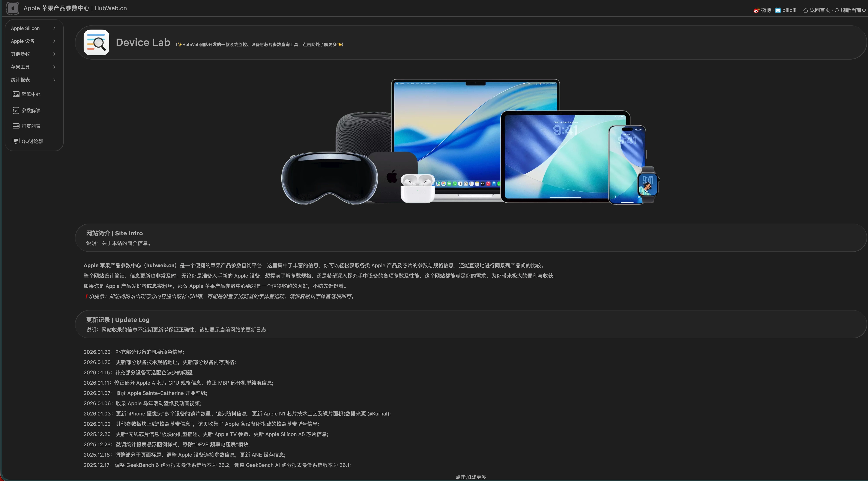
Task: Click the 2025.12.17 GeekBench entry
Action: tap(217, 465)
